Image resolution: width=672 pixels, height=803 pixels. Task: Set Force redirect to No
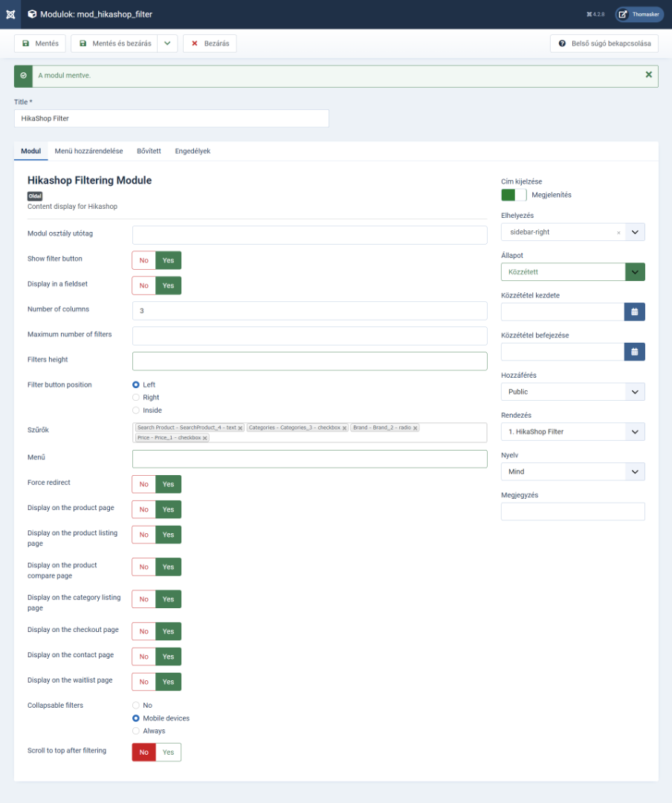[144, 484]
